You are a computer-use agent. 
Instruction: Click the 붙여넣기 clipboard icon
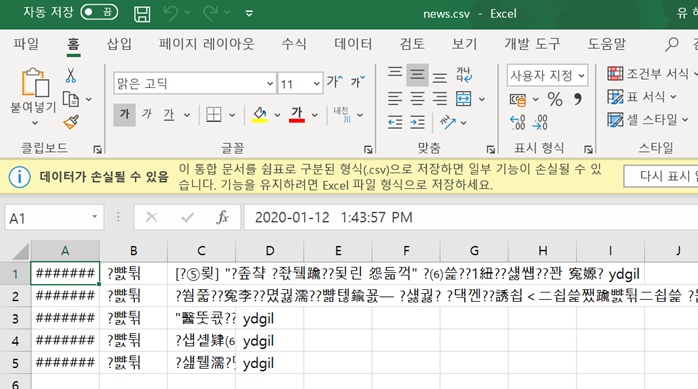[35, 82]
